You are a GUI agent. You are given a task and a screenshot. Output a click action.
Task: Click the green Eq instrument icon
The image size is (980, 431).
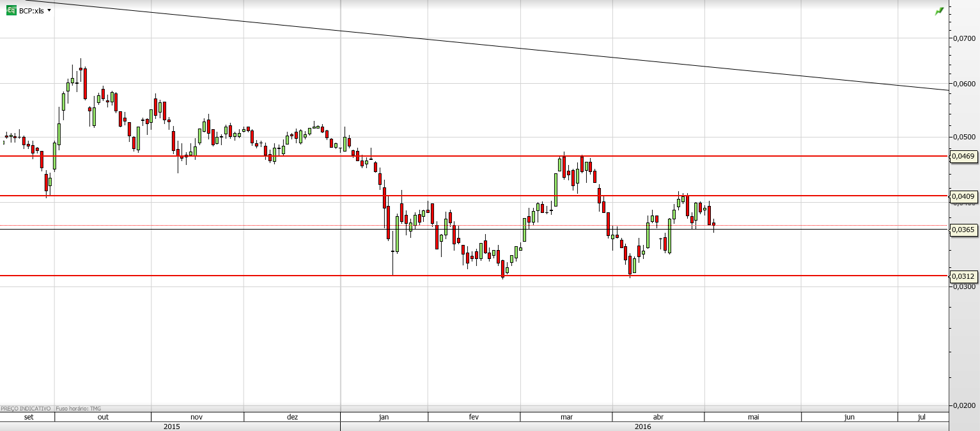11,10
